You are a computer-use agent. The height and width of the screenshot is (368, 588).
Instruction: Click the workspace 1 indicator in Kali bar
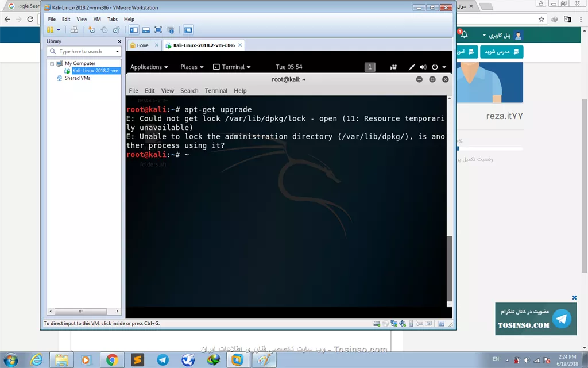[370, 67]
